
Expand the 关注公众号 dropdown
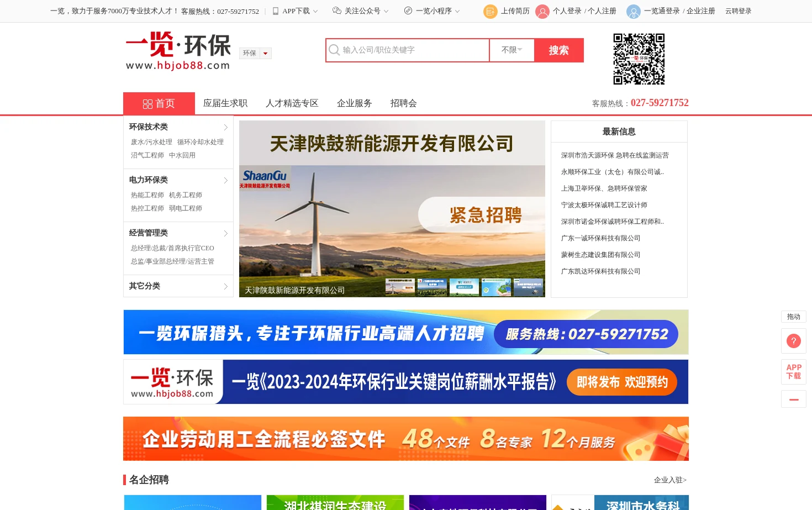click(x=386, y=11)
